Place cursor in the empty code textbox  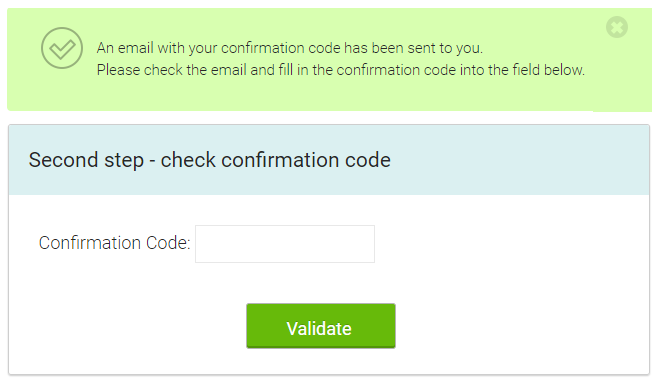(285, 244)
